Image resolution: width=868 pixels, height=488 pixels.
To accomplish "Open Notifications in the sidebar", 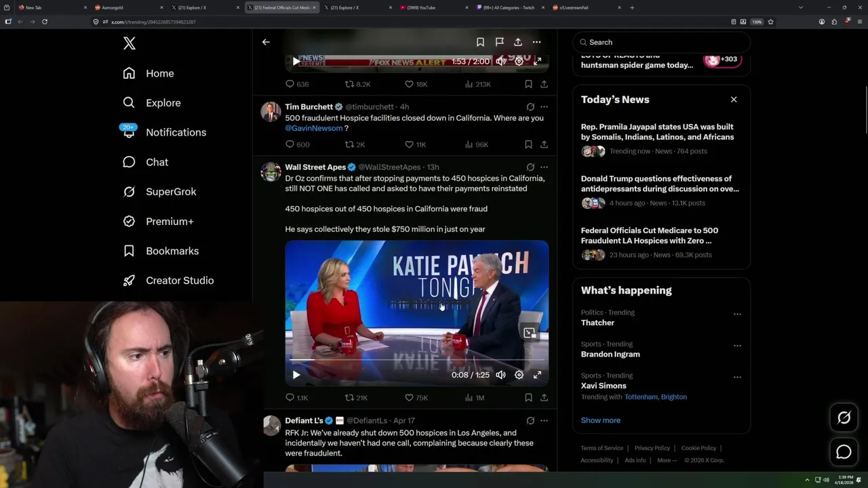I will [164, 132].
